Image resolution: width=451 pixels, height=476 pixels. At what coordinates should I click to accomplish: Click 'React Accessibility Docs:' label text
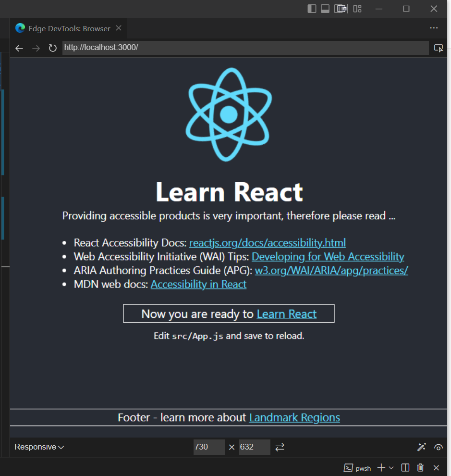(131, 243)
